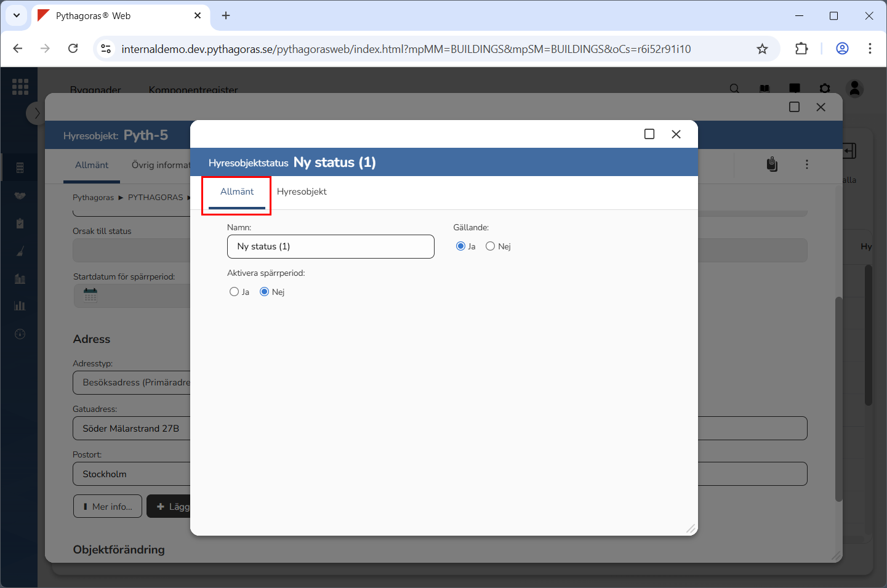
Task: Open the three-dot more options menu
Action: pyautogui.click(x=806, y=164)
